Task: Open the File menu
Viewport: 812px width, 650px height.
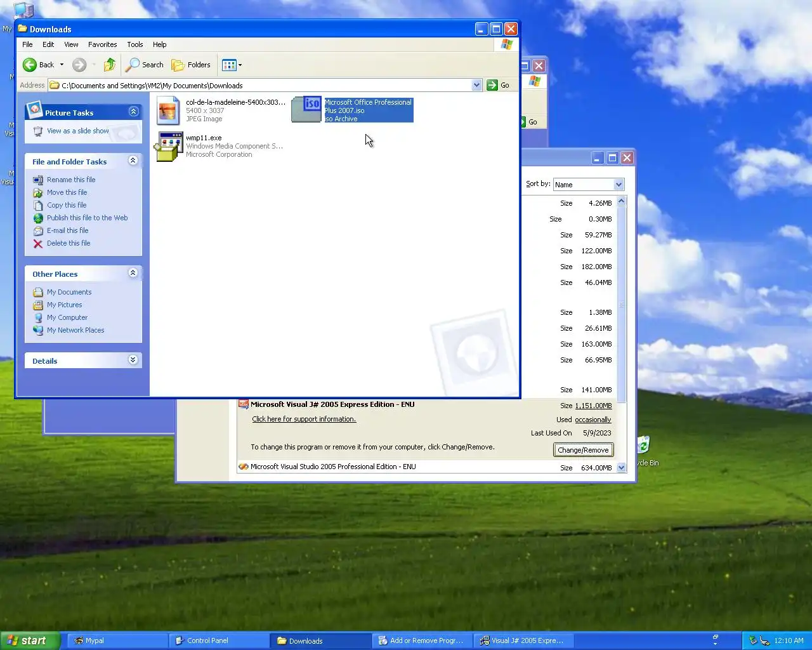Action: pos(28,44)
